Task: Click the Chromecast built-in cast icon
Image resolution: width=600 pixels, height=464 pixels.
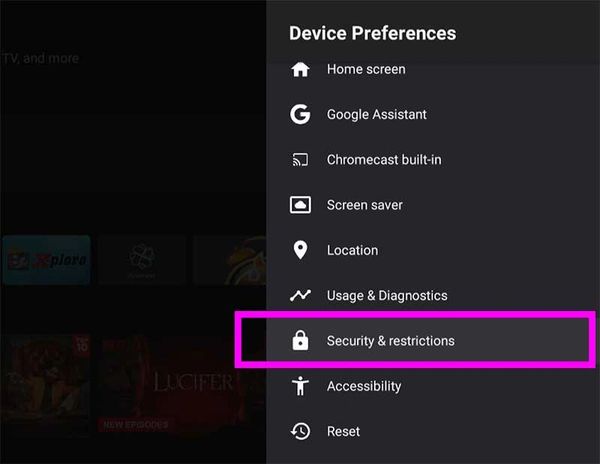Action: 300,160
